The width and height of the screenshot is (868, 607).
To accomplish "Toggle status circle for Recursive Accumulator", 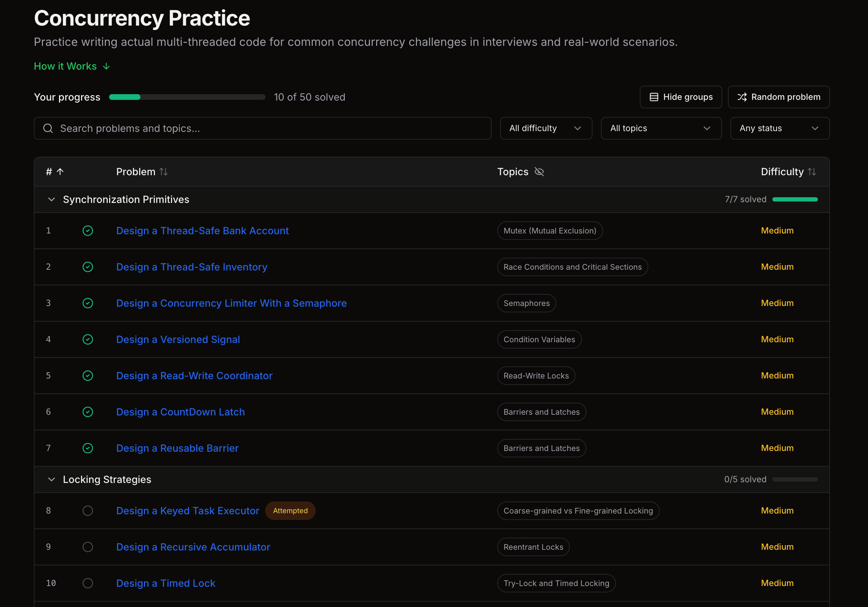I will click(88, 547).
